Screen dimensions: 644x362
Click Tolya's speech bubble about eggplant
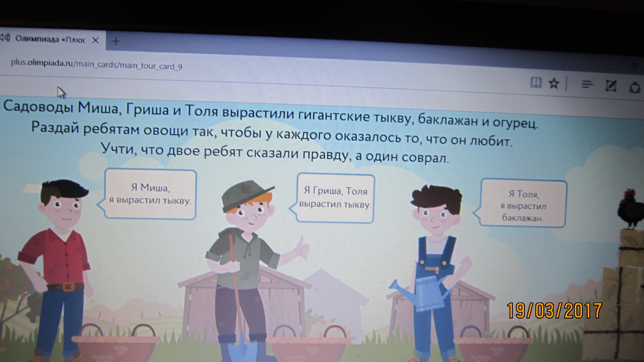click(523, 203)
